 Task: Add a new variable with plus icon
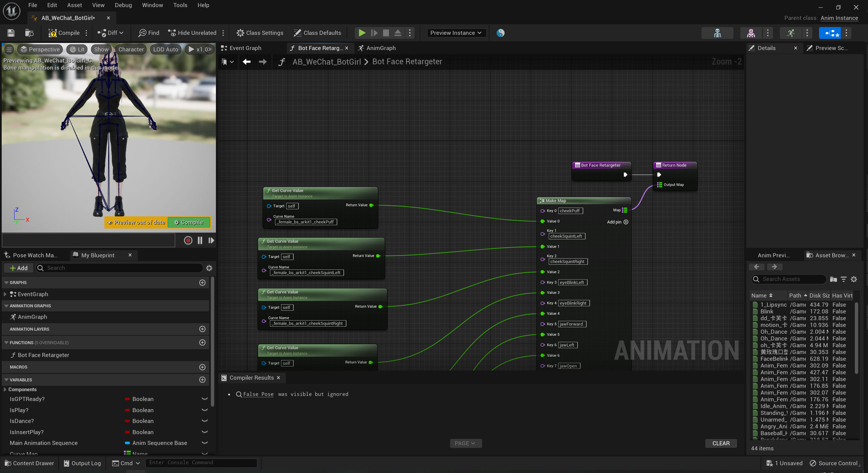pyautogui.click(x=202, y=380)
